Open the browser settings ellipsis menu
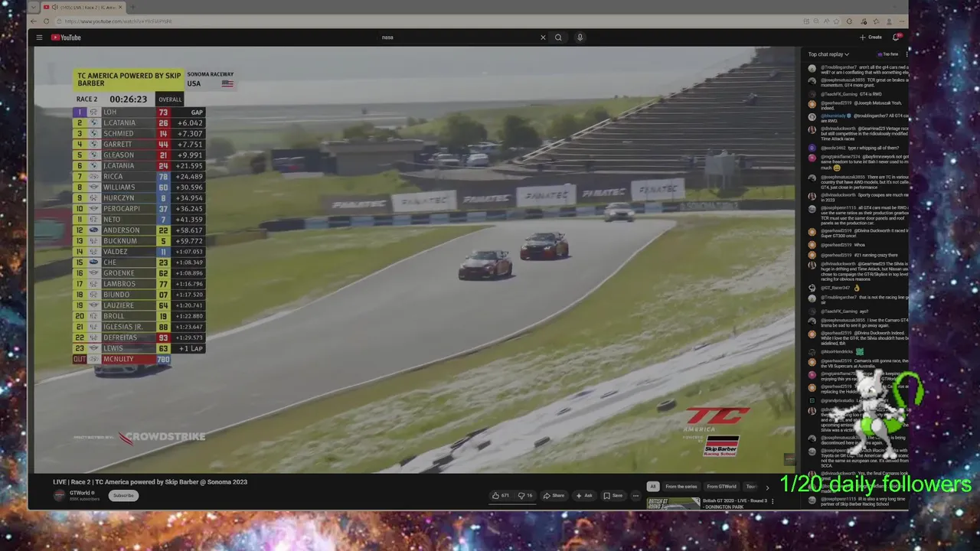The width and height of the screenshot is (980, 551). [903, 21]
